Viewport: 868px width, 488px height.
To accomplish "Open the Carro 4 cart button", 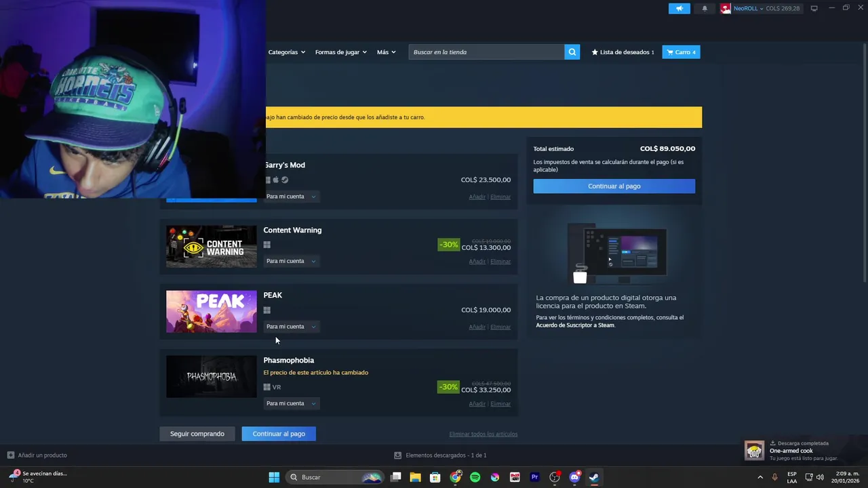I will point(681,52).
